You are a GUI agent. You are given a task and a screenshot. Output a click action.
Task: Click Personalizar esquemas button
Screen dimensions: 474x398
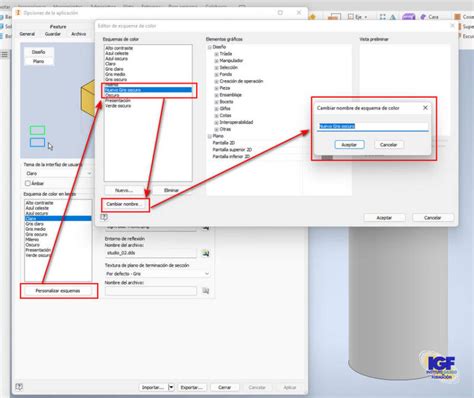click(x=58, y=291)
